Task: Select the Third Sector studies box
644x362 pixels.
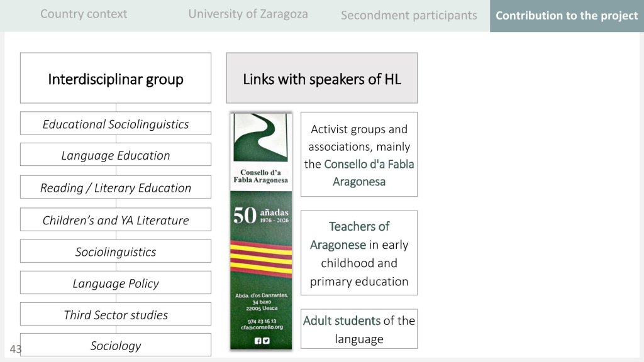Action: click(116, 314)
